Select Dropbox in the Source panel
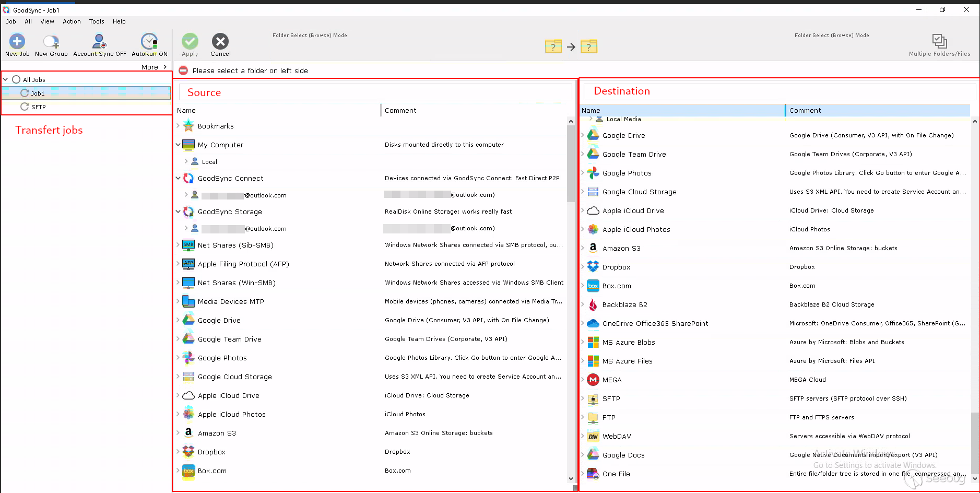This screenshot has height=493, width=980. pyautogui.click(x=211, y=452)
